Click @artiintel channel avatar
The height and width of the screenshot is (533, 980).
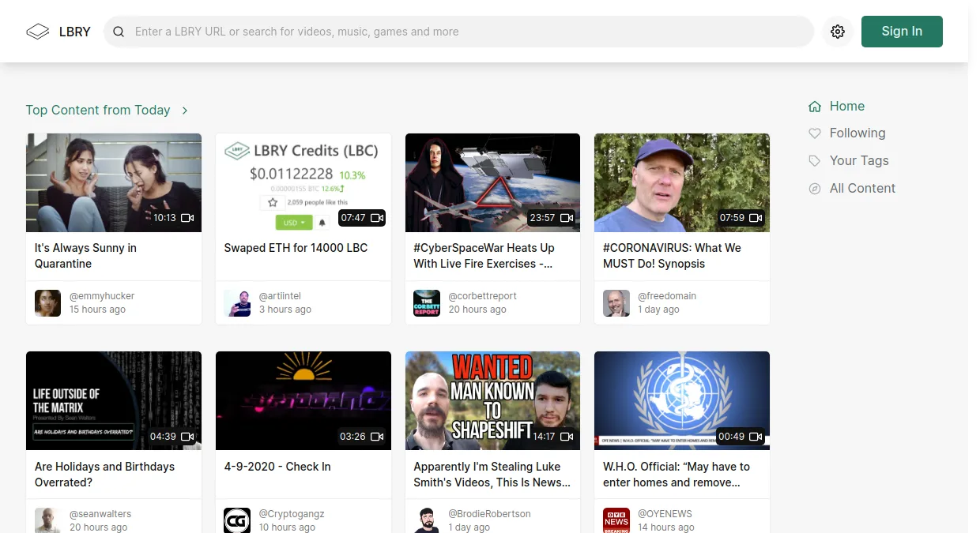(237, 303)
